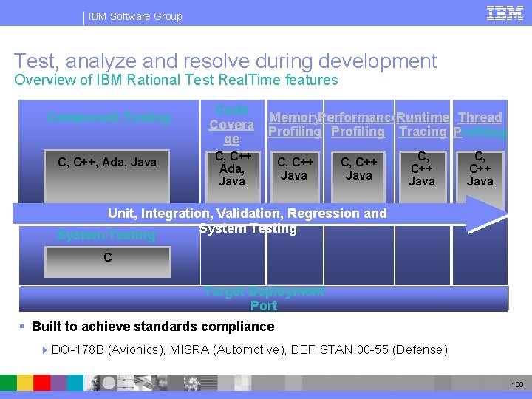Click the slide number 100

coord(517,385)
